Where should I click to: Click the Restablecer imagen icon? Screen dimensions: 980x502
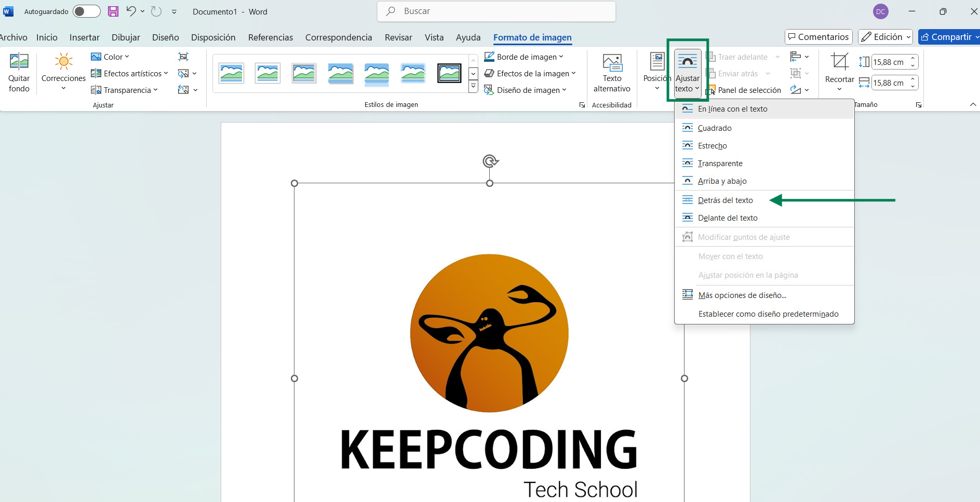point(183,90)
